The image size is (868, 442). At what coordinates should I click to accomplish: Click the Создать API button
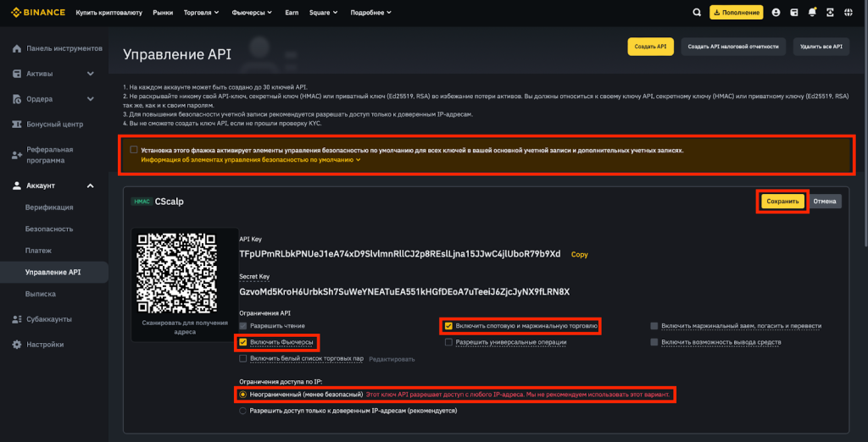click(x=650, y=47)
